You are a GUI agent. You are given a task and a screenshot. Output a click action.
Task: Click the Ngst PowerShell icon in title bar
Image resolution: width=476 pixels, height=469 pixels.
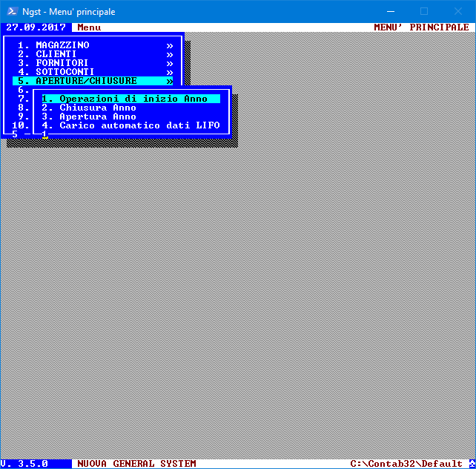[10, 11]
